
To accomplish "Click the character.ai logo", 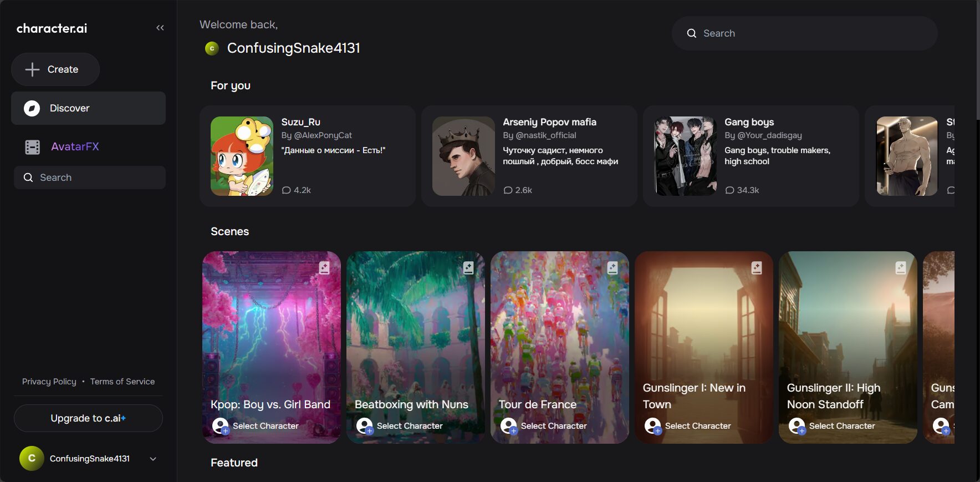I will pos(52,28).
